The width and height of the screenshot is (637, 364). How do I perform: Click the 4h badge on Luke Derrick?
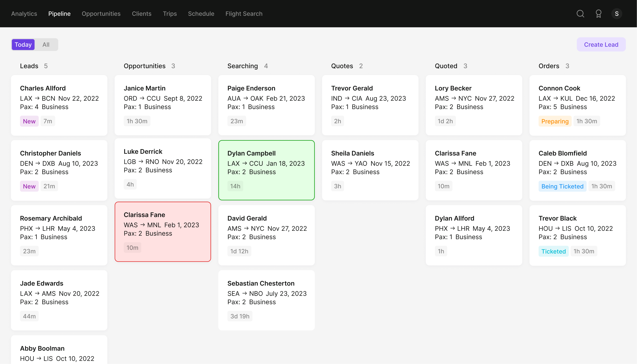point(130,185)
